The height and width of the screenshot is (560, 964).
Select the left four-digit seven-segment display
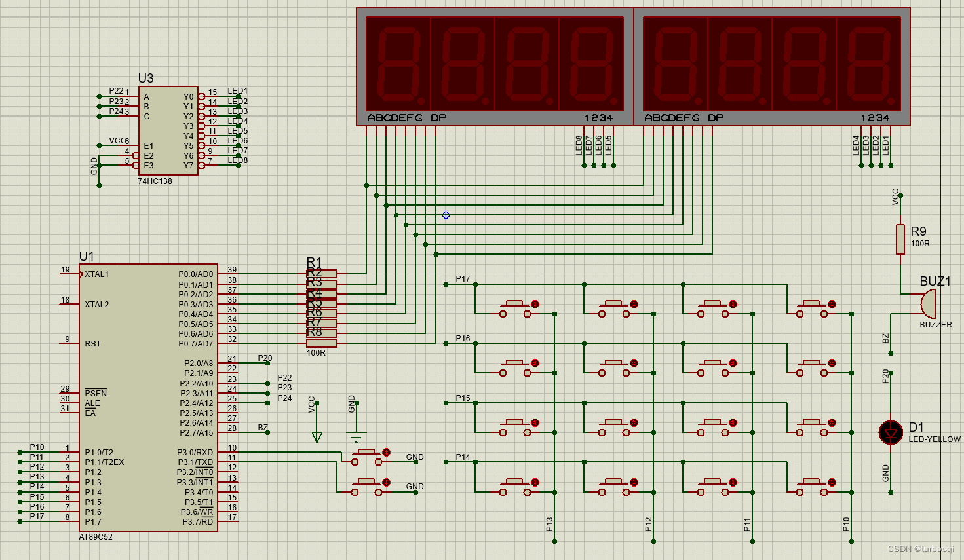pyautogui.click(x=495, y=66)
